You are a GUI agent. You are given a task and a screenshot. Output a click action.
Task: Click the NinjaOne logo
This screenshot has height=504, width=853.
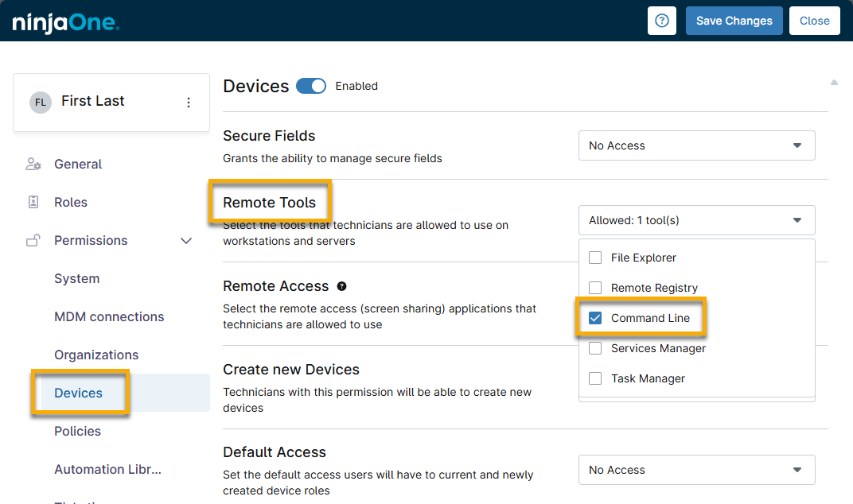coord(66,21)
